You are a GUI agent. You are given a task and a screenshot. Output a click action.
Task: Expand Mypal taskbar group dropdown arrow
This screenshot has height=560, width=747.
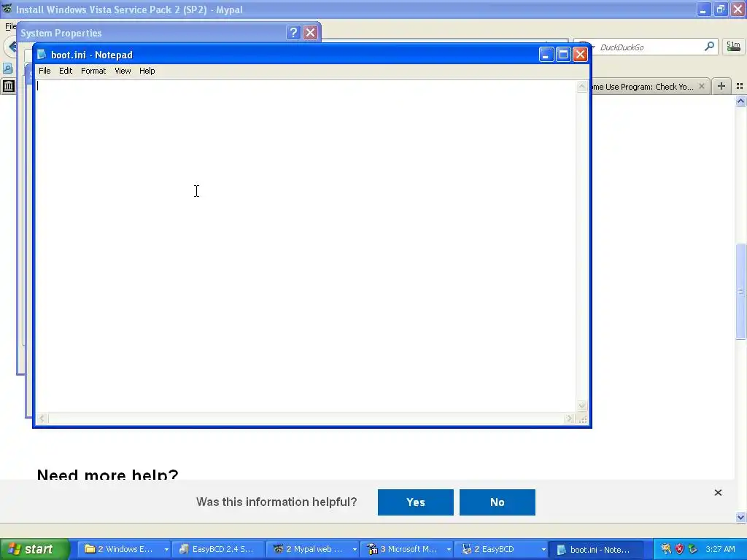(x=355, y=550)
